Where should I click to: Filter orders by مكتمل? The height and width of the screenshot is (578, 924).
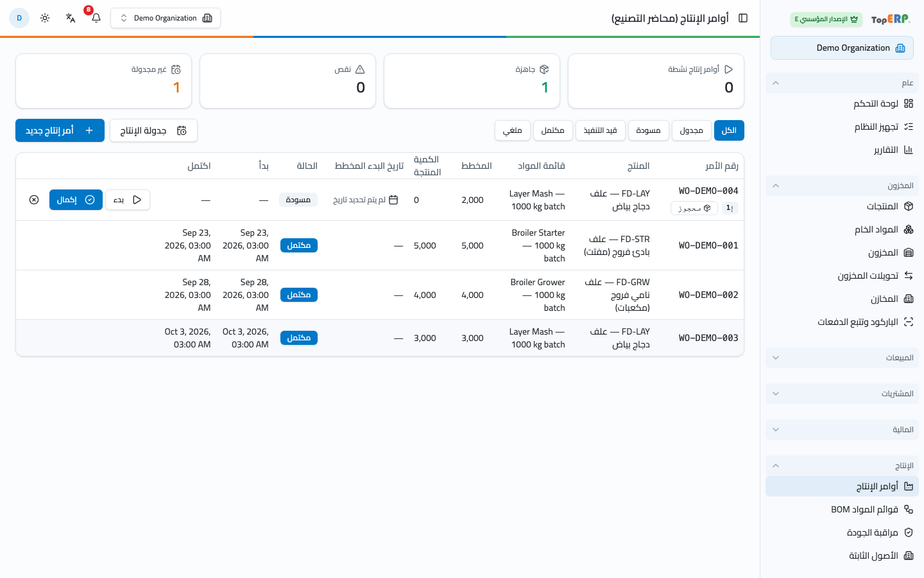point(553,130)
